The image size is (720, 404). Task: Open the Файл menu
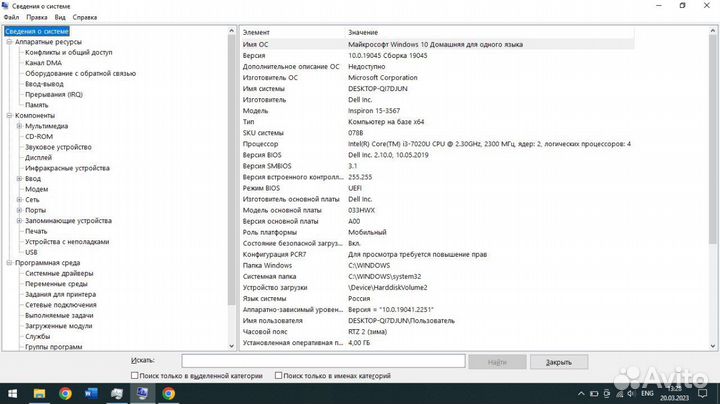tap(11, 17)
